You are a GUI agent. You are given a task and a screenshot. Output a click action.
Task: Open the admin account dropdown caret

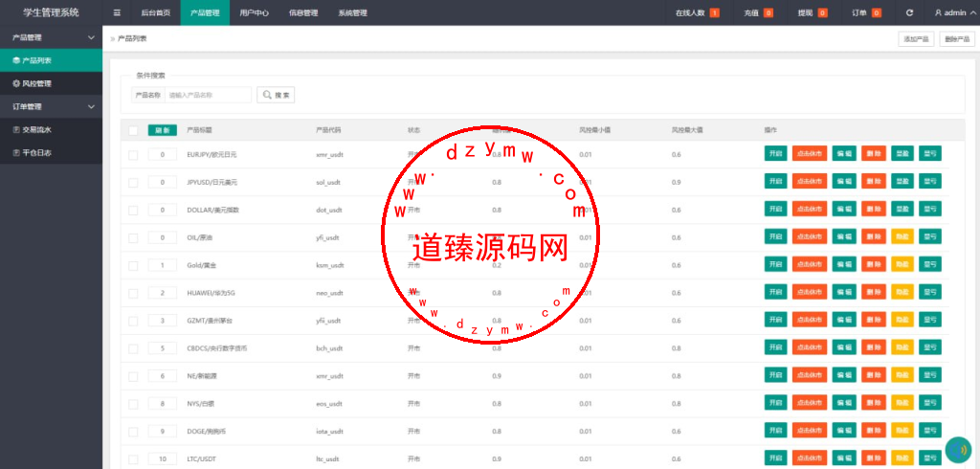pyautogui.click(x=972, y=12)
